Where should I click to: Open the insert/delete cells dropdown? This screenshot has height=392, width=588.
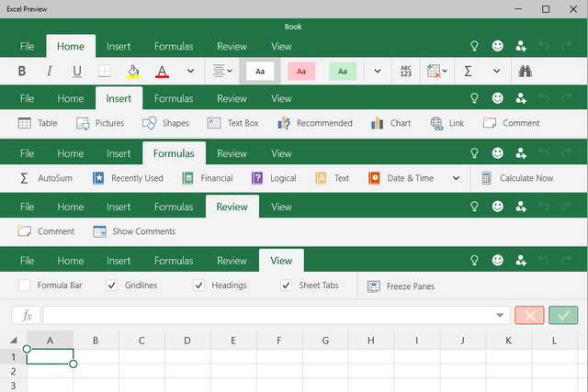click(437, 71)
